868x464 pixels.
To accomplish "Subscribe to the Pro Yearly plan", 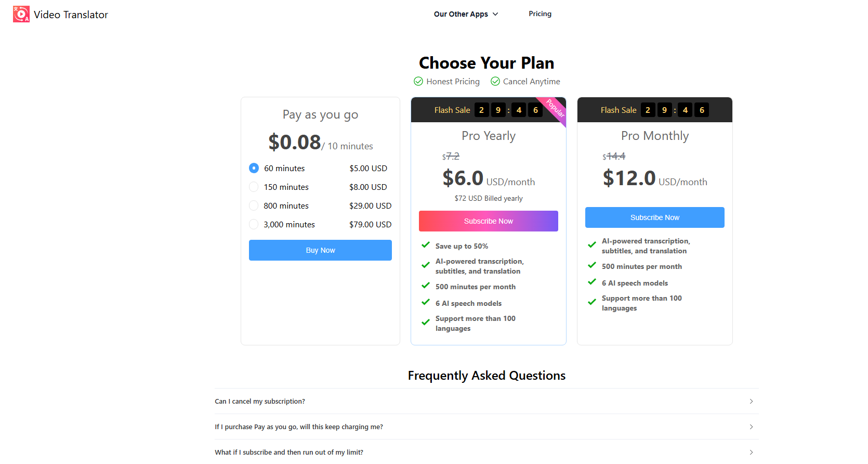I will coord(489,221).
